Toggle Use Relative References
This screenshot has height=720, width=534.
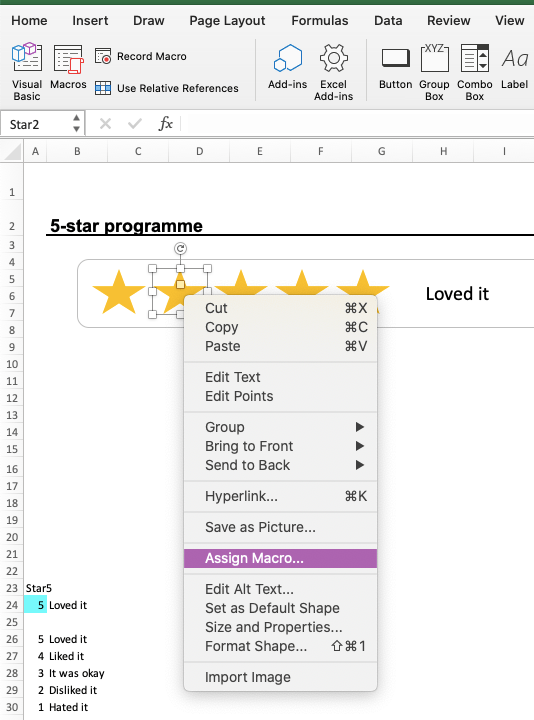point(167,88)
